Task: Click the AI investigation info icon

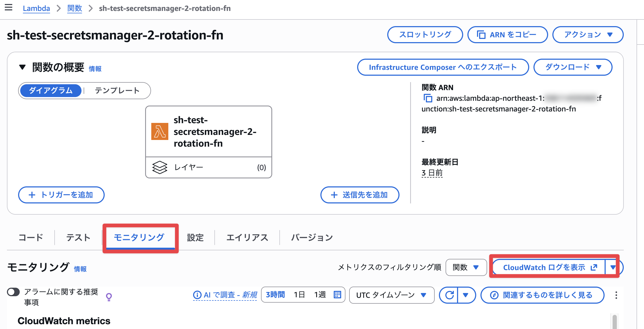Action: pos(197,295)
